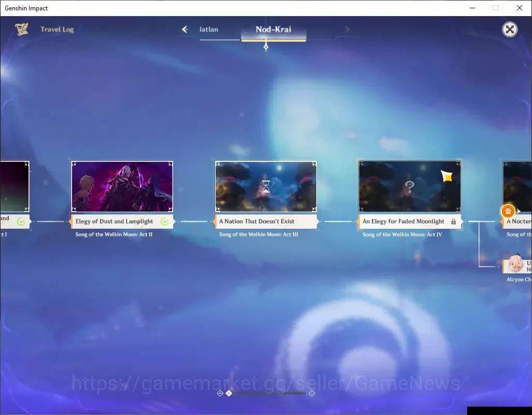
Task: Close the Travel Log with X button
Action: click(x=510, y=30)
